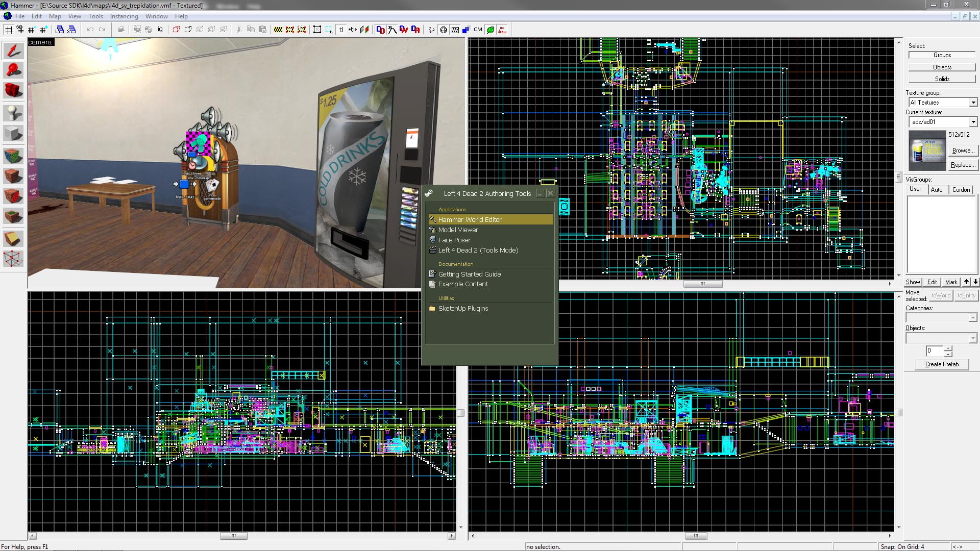Toggle Objects selection radio button
This screenshot has height=551, width=980.
tap(941, 67)
